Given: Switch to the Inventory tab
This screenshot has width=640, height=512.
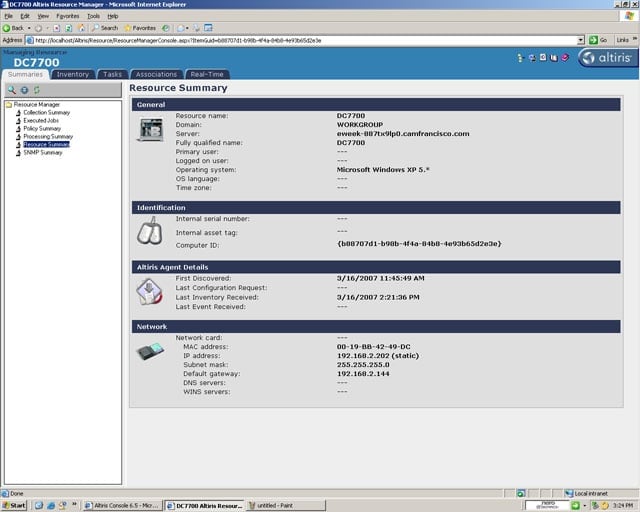Looking at the screenshot, I should [x=73, y=74].
